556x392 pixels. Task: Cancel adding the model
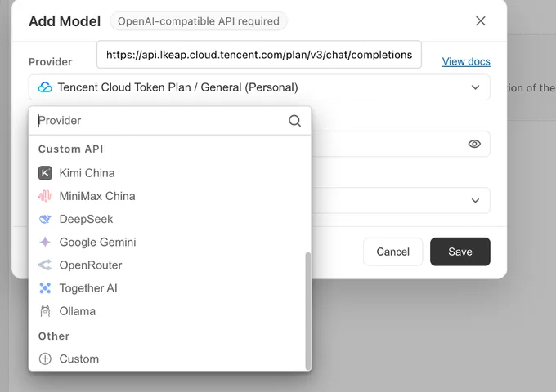pyautogui.click(x=393, y=252)
